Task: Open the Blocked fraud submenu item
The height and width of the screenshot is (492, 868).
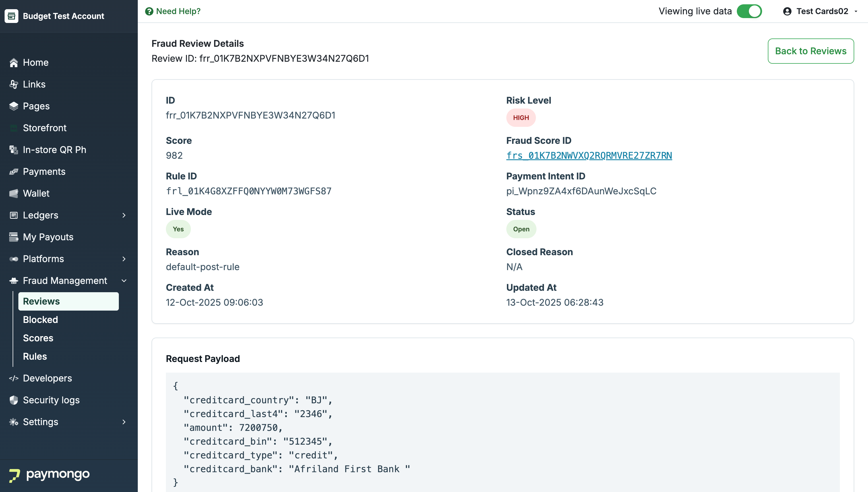Action: point(40,320)
